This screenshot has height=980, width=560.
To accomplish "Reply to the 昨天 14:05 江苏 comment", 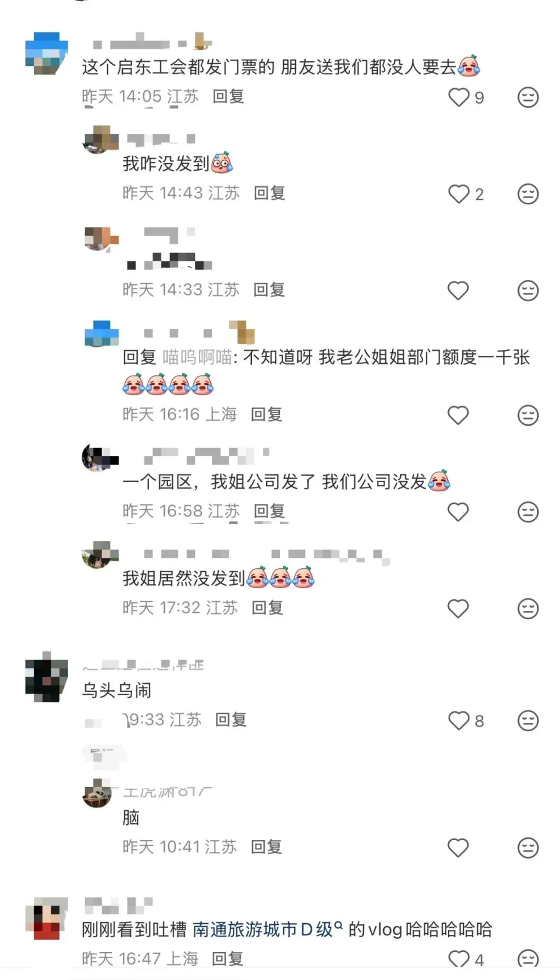I will [228, 96].
